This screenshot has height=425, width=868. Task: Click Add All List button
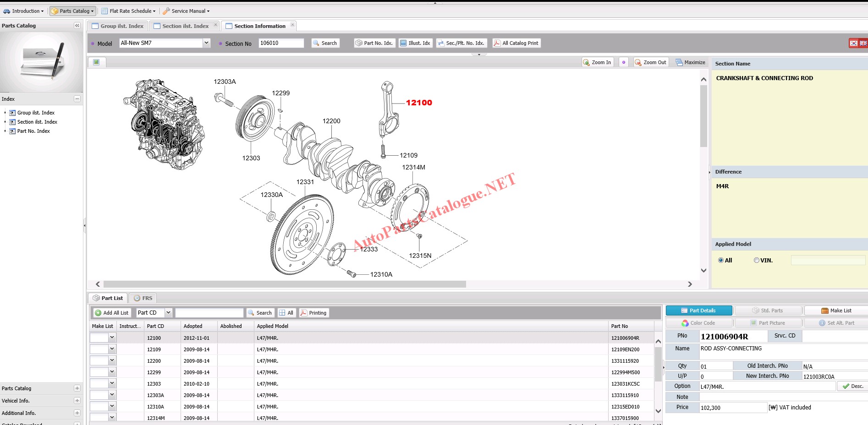[112, 313]
